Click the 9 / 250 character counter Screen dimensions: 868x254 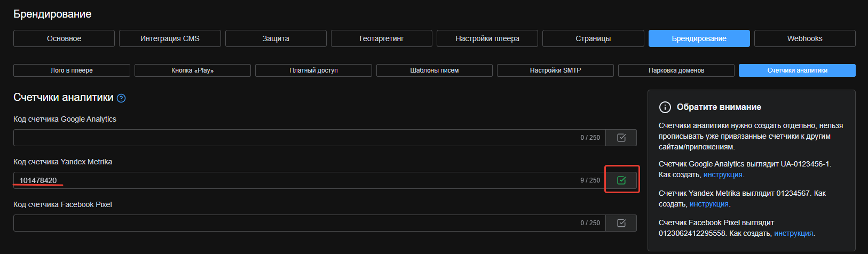[590, 180]
